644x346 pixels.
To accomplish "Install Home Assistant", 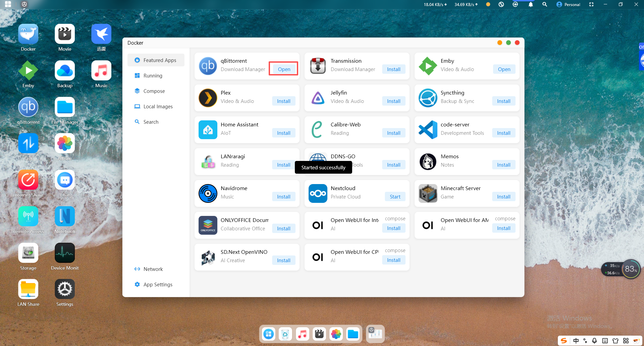I will (x=284, y=133).
